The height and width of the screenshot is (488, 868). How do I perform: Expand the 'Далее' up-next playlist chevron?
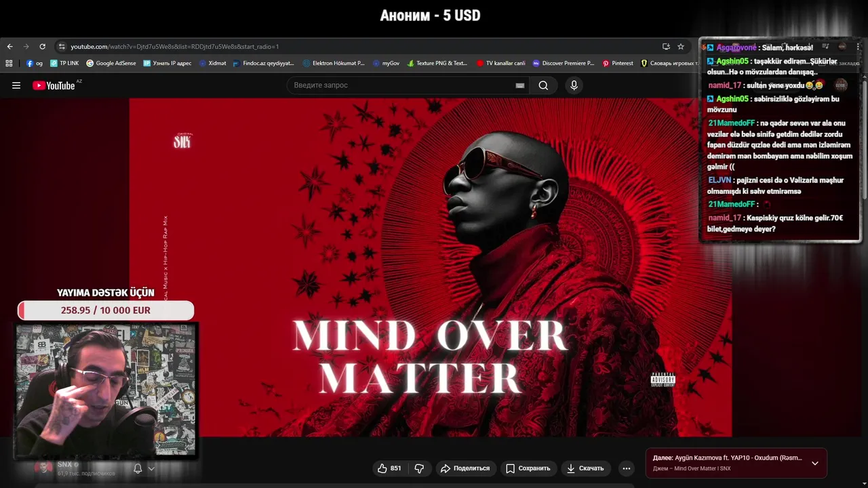tap(815, 464)
